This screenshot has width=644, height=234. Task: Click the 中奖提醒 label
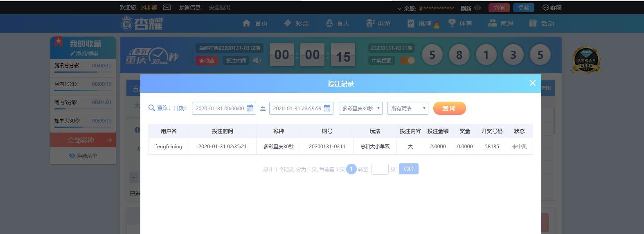(381, 60)
